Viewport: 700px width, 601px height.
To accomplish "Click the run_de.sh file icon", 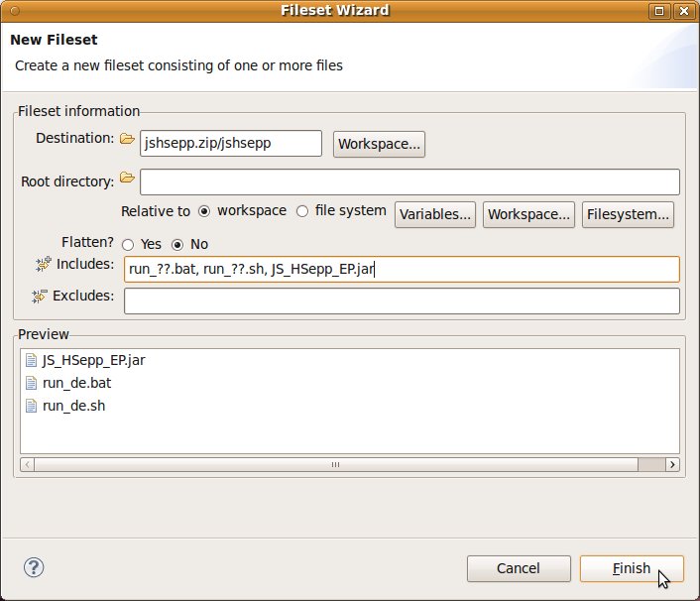I will click(x=31, y=405).
